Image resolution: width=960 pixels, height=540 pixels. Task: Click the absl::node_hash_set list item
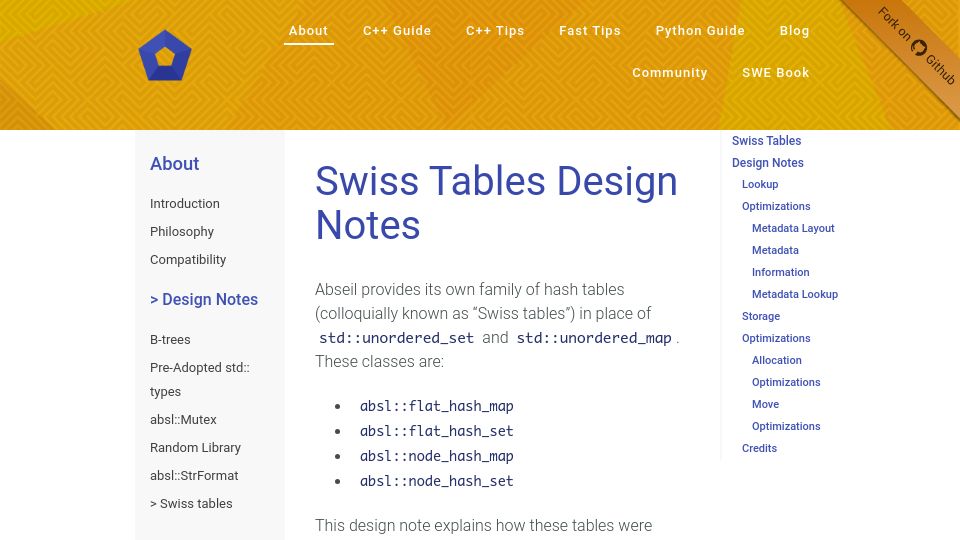[x=437, y=481]
